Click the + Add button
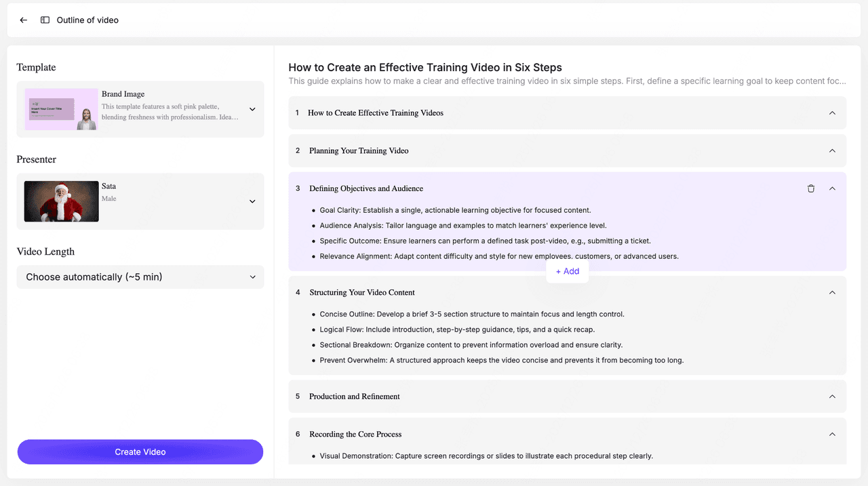The width and height of the screenshot is (868, 486). (x=568, y=271)
